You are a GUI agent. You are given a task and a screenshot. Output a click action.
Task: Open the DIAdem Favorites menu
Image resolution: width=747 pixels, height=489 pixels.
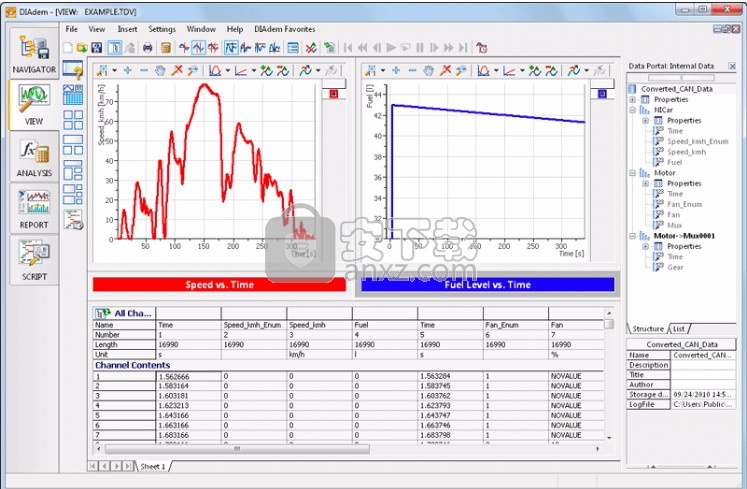click(285, 29)
